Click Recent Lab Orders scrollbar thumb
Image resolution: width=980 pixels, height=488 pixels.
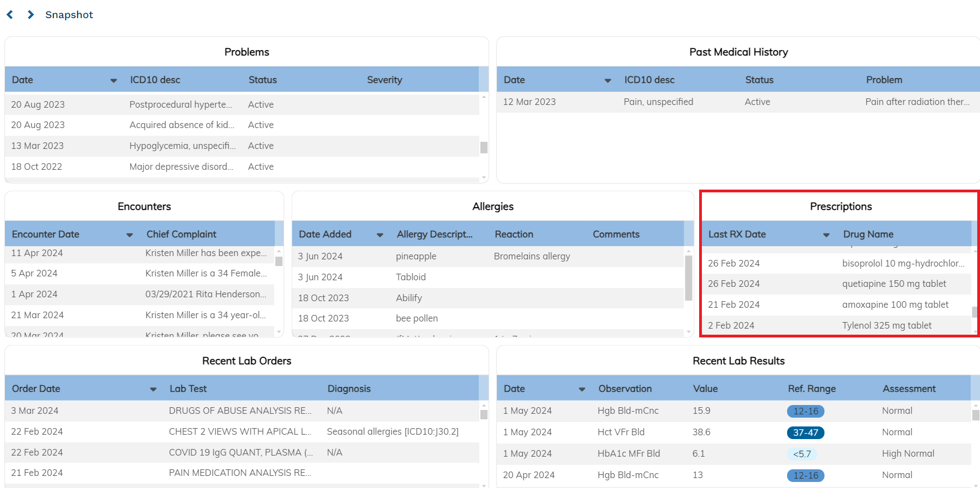coord(484,414)
